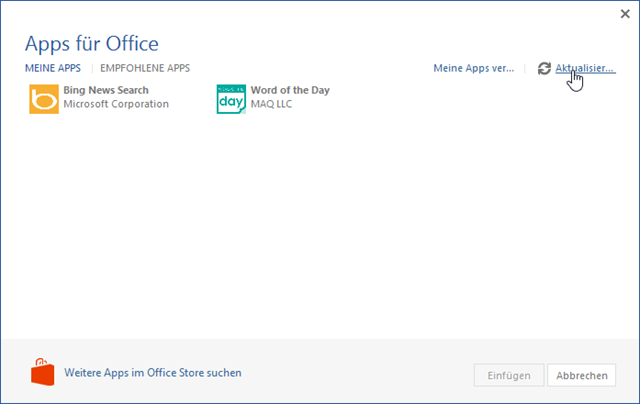640x404 pixels.
Task: Click the empty area of the apps list
Action: [320, 230]
